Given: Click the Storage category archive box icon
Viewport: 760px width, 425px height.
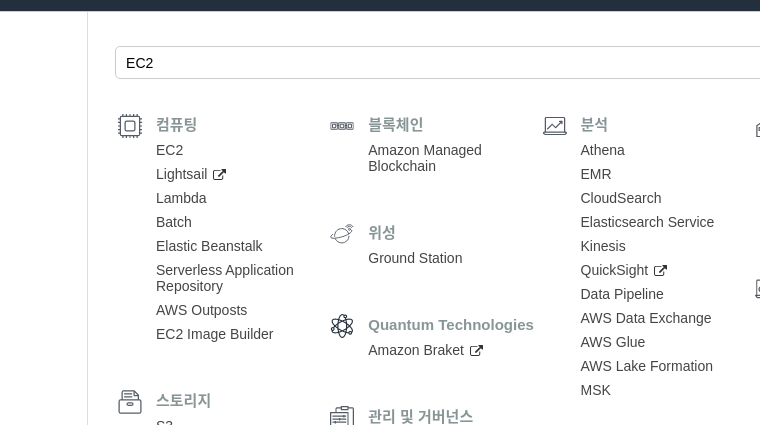Looking at the screenshot, I should click(130, 402).
